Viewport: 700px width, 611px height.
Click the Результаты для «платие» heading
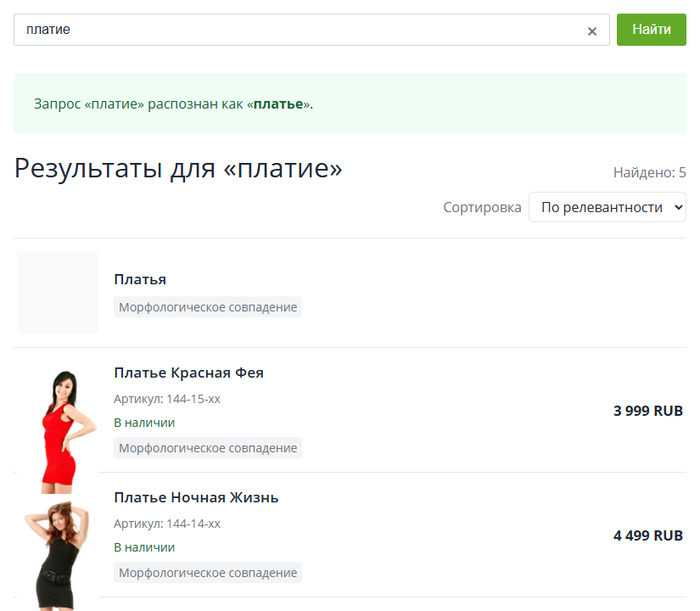coord(178,169)
